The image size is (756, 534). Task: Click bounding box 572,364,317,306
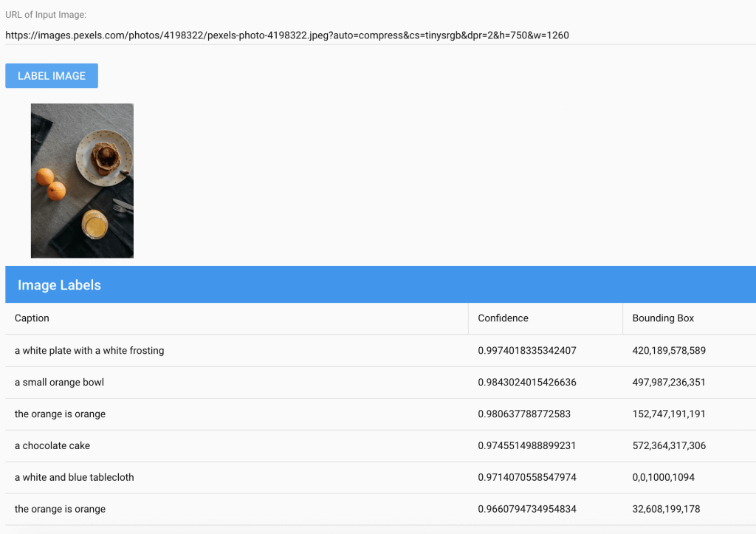pyautogui.click(x=669, y=445)
